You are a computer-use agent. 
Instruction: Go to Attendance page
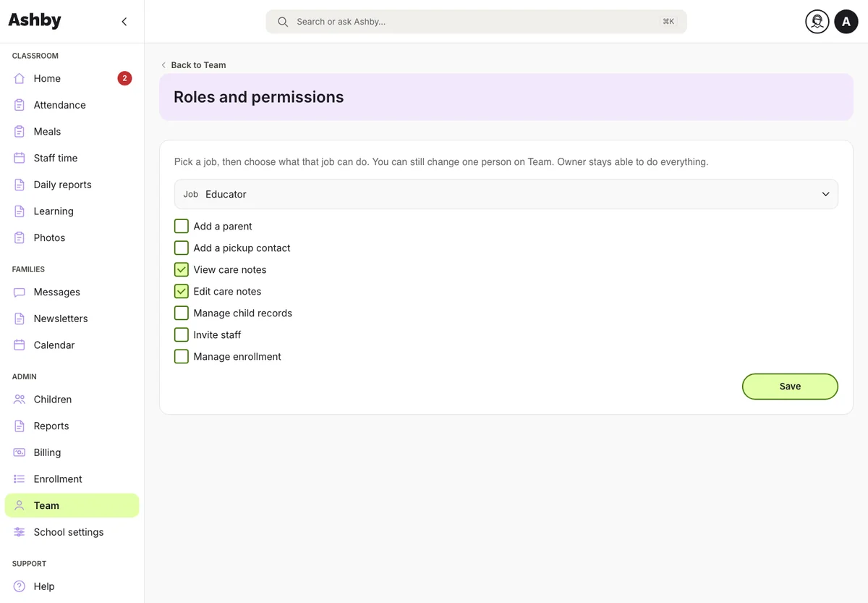pos(72,105)
